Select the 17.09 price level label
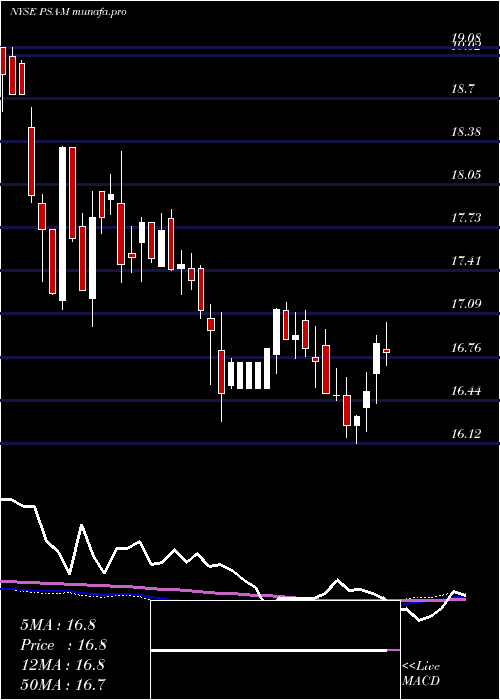Image resolution: width=500 pixels, height=700 pixels. (x=466, y=304)
